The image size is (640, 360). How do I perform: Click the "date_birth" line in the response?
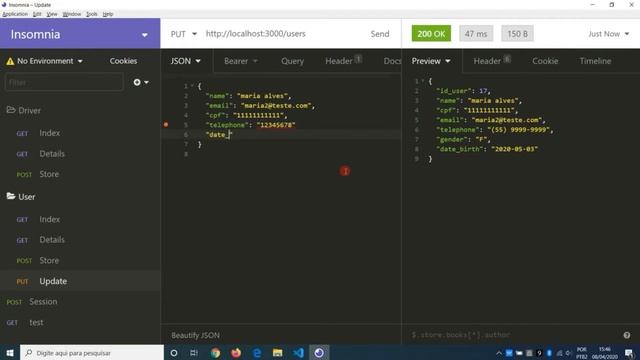[x=487, y=149]
